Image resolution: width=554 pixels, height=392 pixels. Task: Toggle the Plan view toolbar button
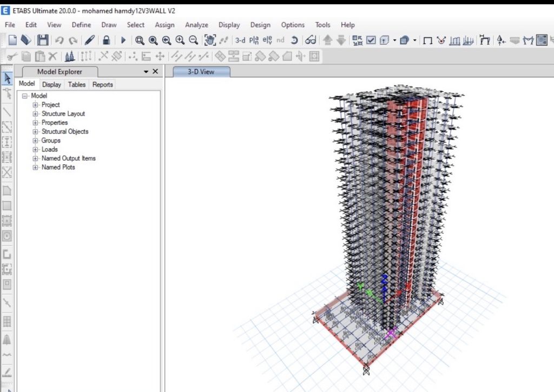pyautogui.click(x=254, y=40)
